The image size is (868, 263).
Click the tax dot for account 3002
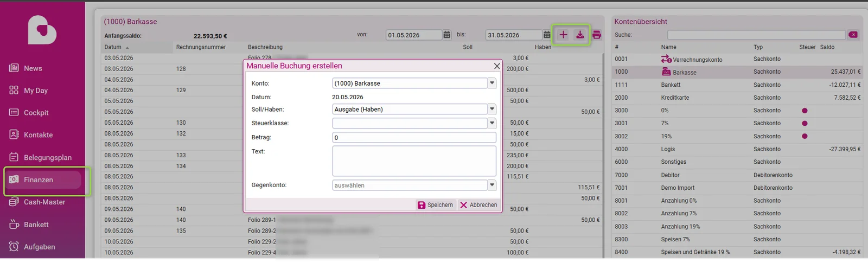(805, 137)
